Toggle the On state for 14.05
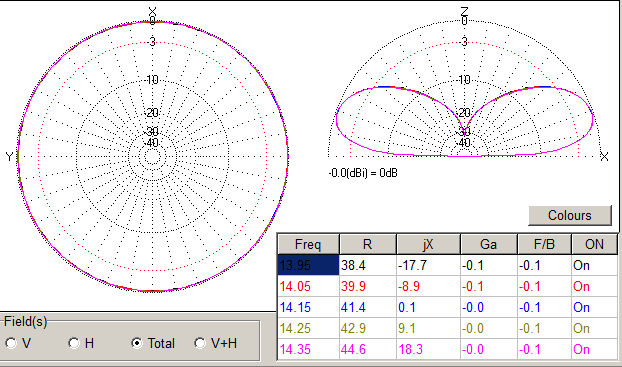This screenshot has width=622, height=367. pyautogui.click(x=595, y=286)
